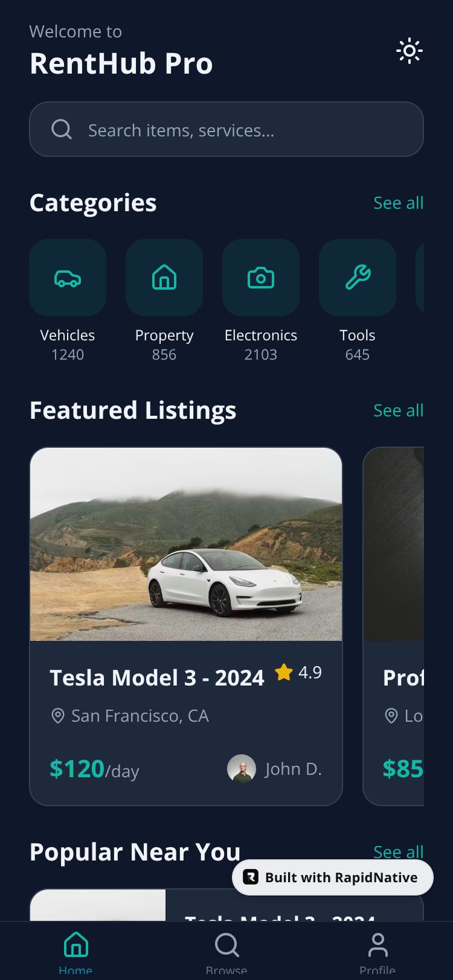Click the star rating on Tesla listing
Screen dimensions: 453x980
pos(284,672)
